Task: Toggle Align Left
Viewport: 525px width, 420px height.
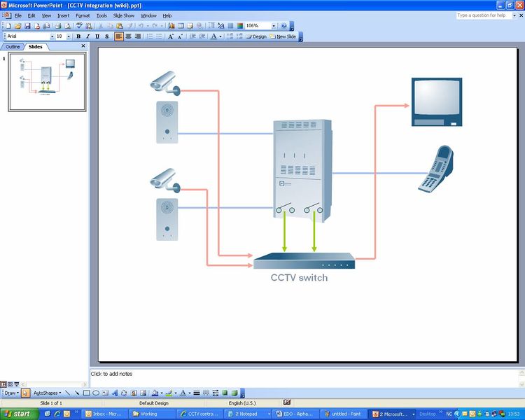Action: click(x=119, y=36)
